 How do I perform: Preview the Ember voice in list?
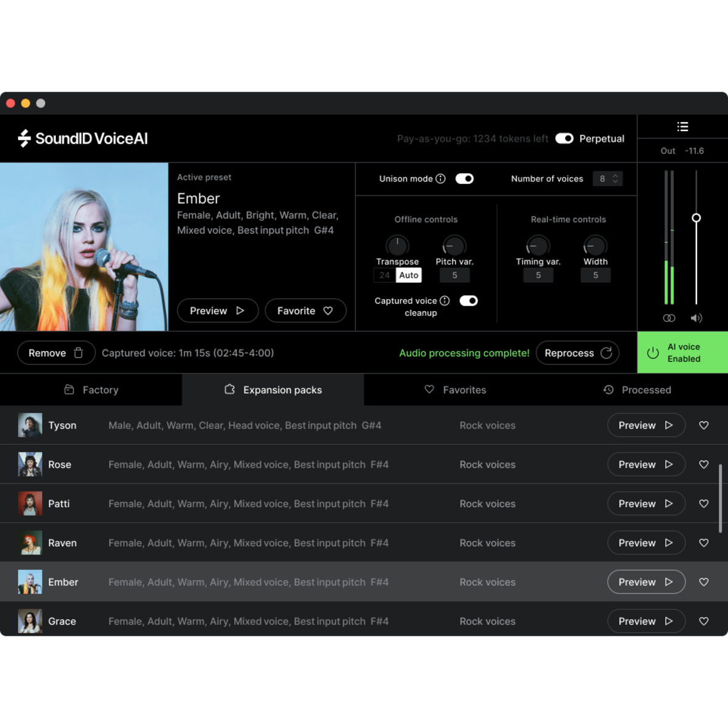pos(646,582)
